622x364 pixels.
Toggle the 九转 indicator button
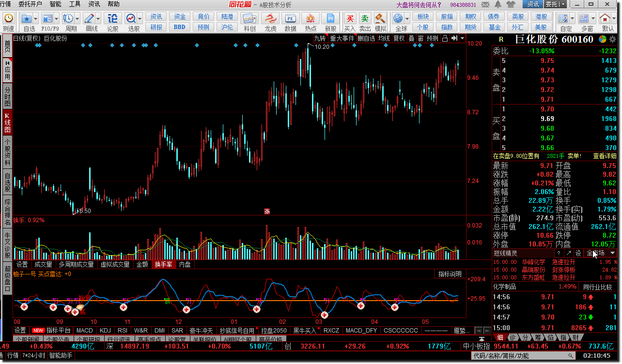point(320,38)
